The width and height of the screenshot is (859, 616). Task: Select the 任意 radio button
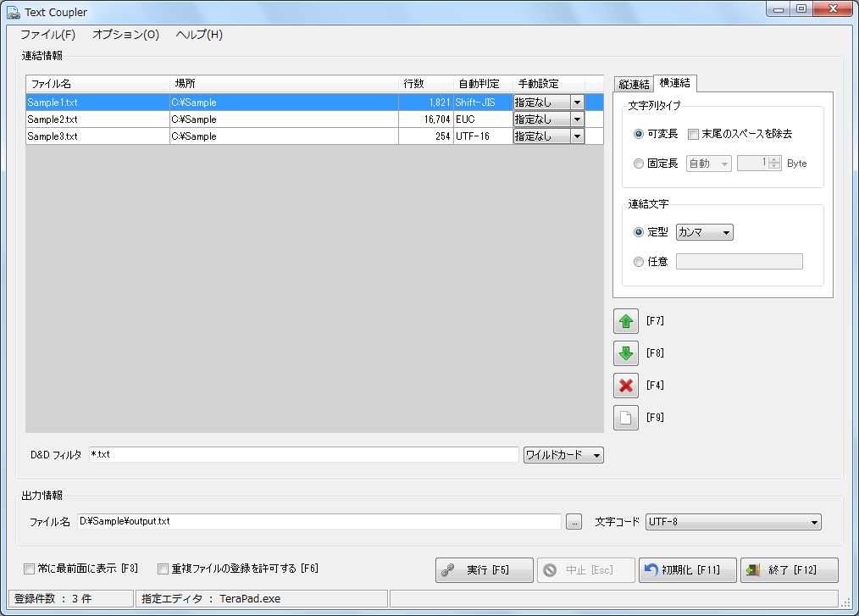coord(639,262)
